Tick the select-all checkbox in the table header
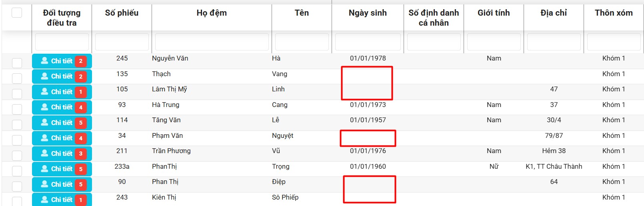The image size is (644, 206). [x=17, y=13]
